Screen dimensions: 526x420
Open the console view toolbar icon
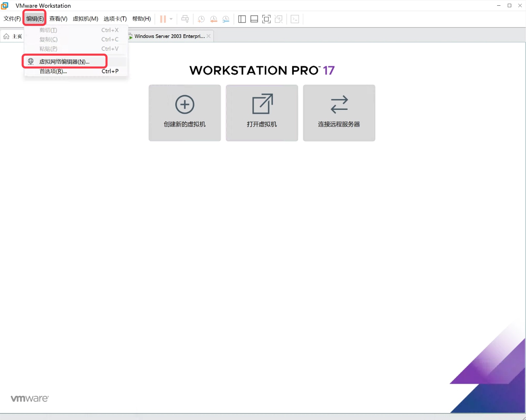pos(295,19)
